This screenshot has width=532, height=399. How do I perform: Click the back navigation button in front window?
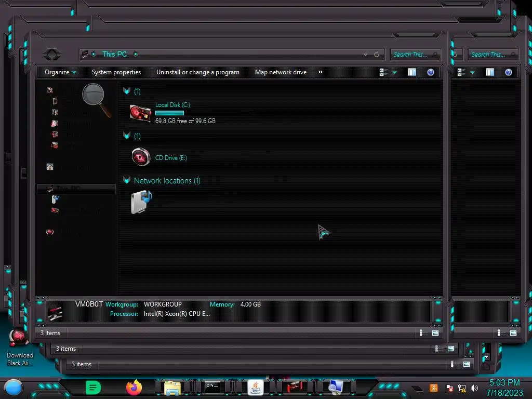pyautogui.click(x=51, y=54)
